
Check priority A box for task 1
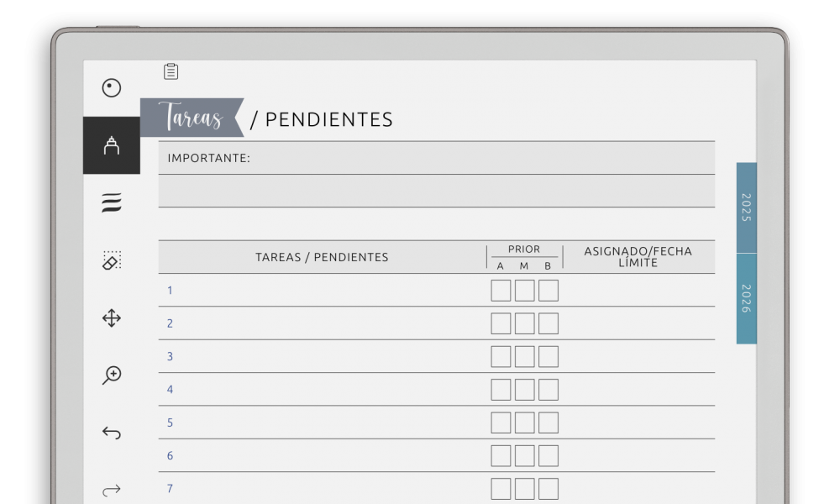coord(501,291)
